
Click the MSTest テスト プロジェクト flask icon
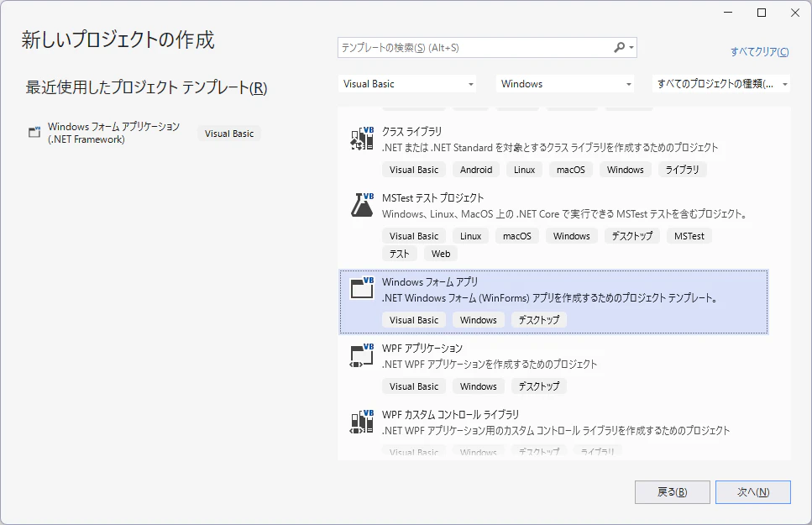pyautogui.click(x=360, y=205)
